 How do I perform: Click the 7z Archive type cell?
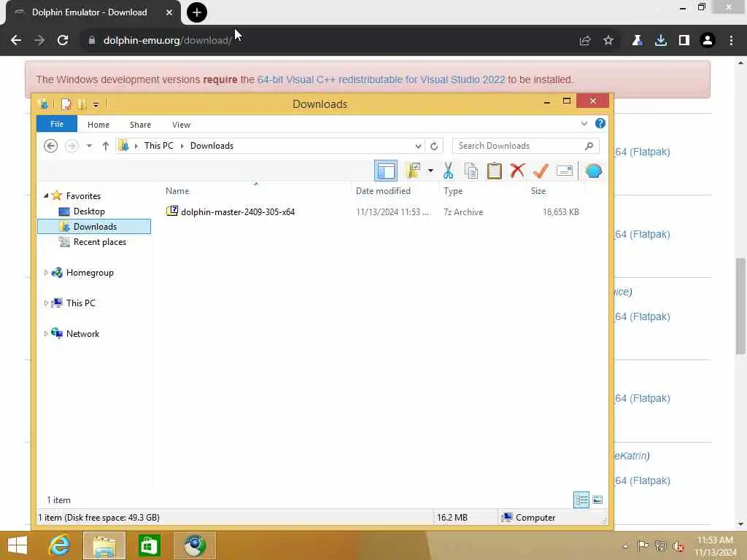463,212
